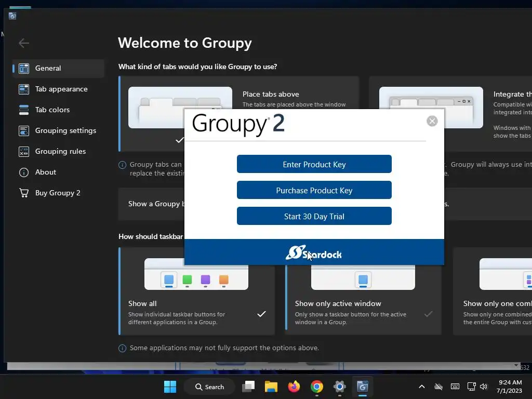The image size is (532, 399).
Task: Go back using the arrow icon
Action: [x=24, y=43]
